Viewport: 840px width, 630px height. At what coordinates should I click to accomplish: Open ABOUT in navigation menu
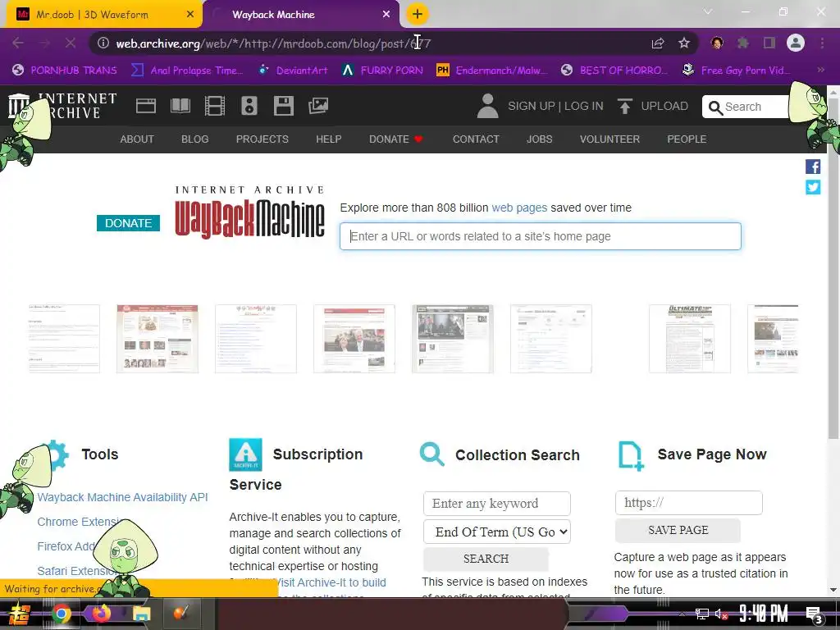[x=137, y=139]
